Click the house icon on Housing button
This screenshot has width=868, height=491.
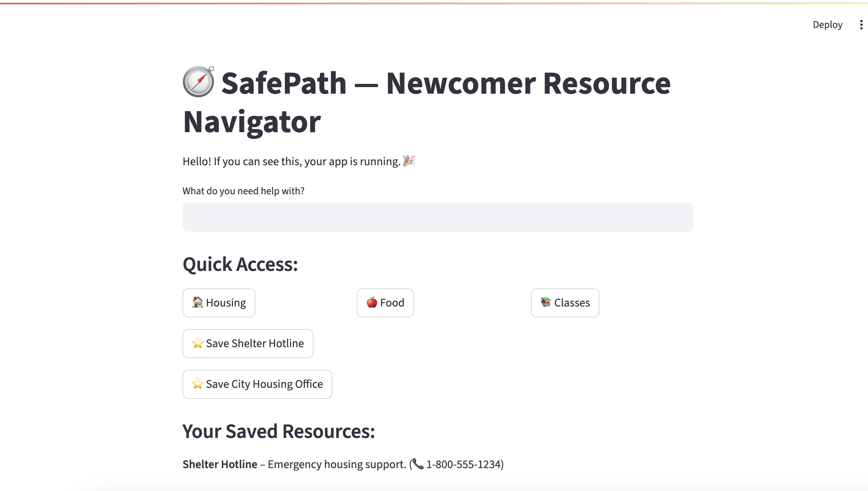click(x=197, y=302)
